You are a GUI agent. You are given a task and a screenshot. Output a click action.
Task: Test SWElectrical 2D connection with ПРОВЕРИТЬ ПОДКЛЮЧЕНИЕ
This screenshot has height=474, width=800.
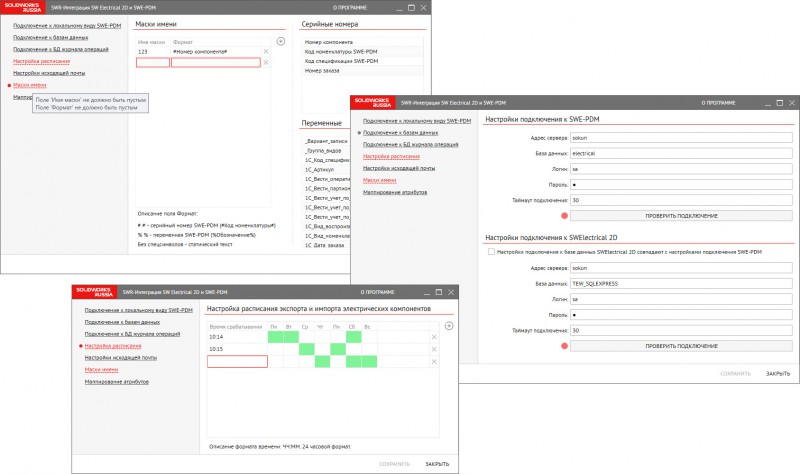[681, 346]
